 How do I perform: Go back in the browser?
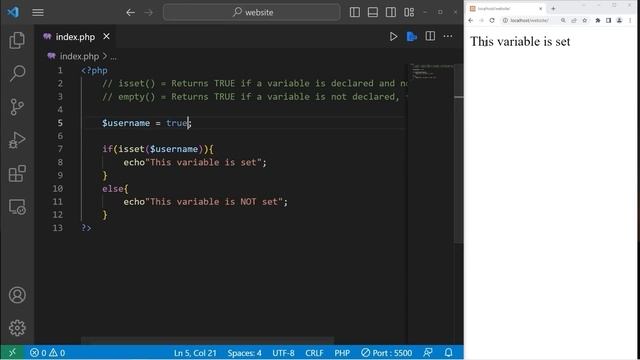(471, 20)
